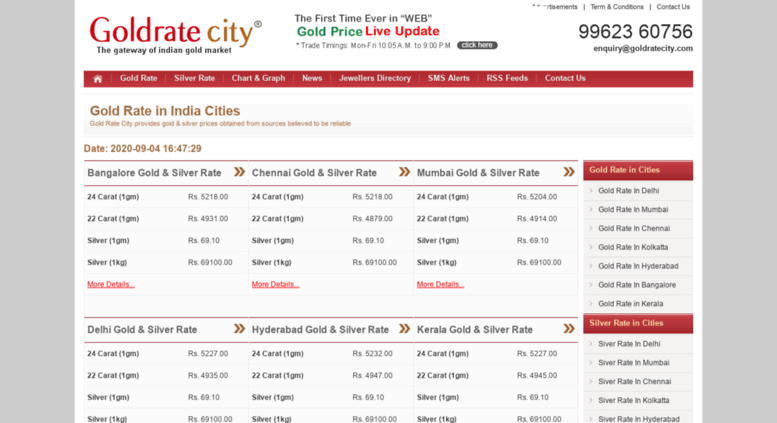Open Gold Rate in Kerala sidebar link
The width and height of the screenshot is (777, 423).
point(630,304)
